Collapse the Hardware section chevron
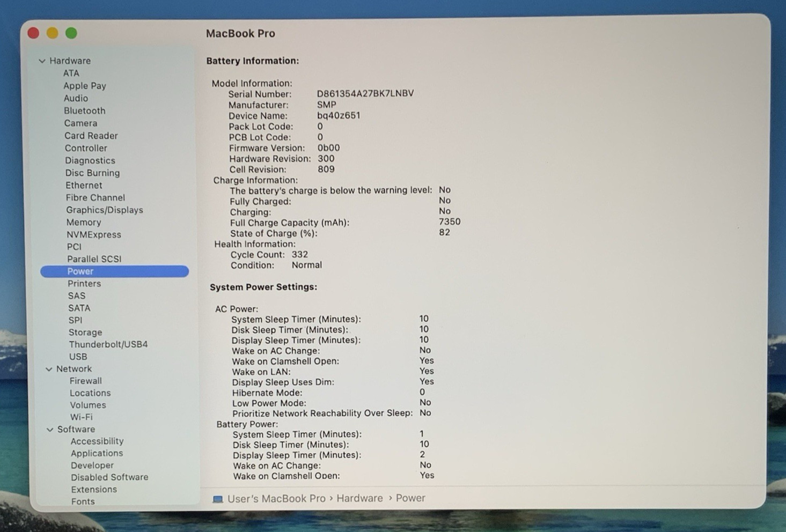Image resolution: width=786 pixels, height=532 pixels. (x=42, y=61)
